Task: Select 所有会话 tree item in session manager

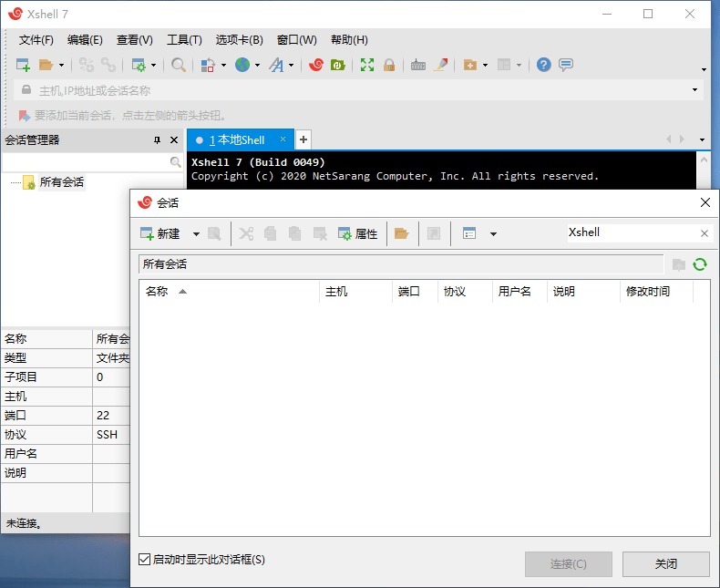Action: [61, 182]
